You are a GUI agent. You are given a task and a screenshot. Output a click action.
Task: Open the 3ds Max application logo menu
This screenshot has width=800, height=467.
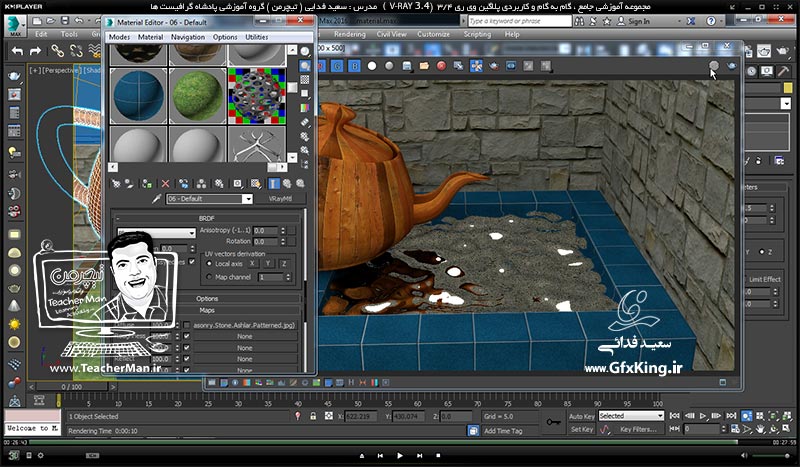[x=15, y=26]
